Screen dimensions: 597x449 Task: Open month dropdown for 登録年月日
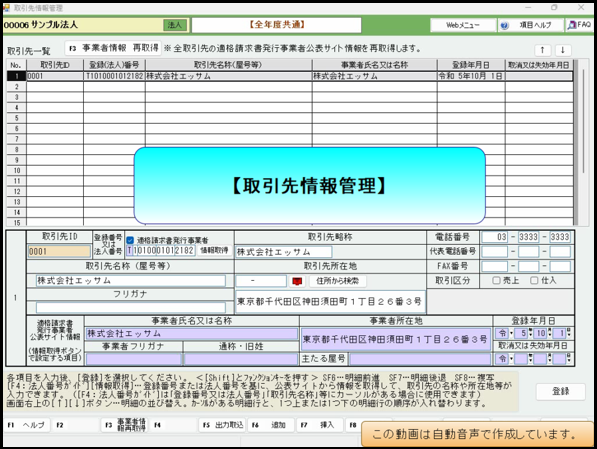click(549, 333)
